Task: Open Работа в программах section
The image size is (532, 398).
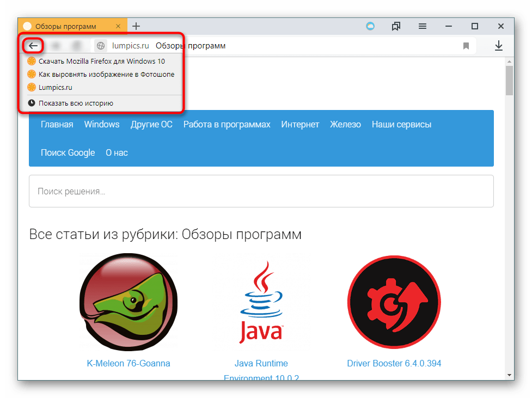Action: pos(227,125)
